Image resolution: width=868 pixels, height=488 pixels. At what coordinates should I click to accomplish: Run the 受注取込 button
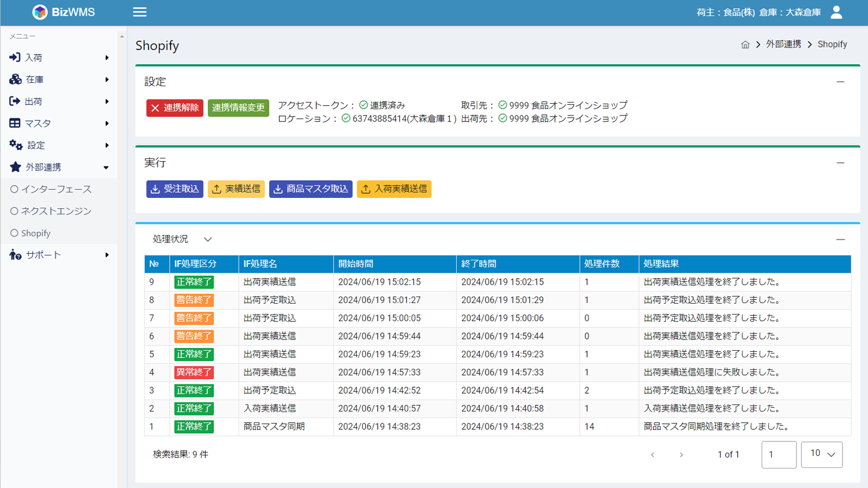pyautogui.click(x=175, y=189)
